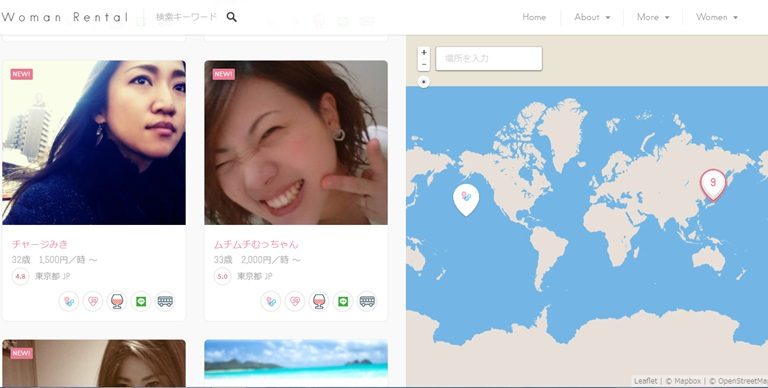
Task: Click the 場所を入力 location input
Action: coord(489,59)
